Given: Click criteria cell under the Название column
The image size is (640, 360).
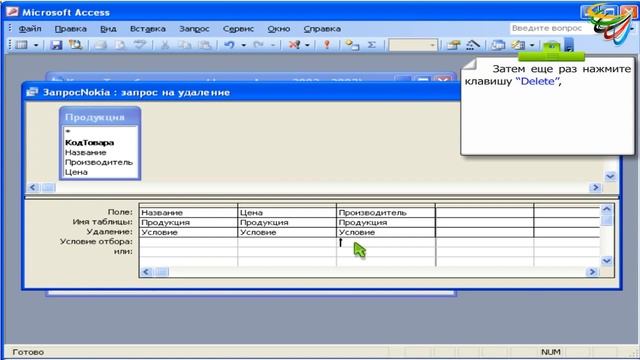Looking at the screenshot, I should [188, 242].
